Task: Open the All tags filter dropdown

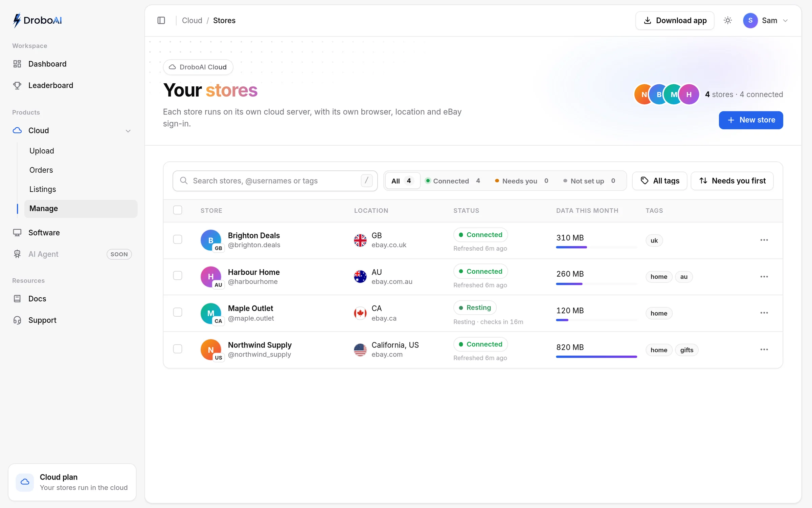Action: point(660,181)
